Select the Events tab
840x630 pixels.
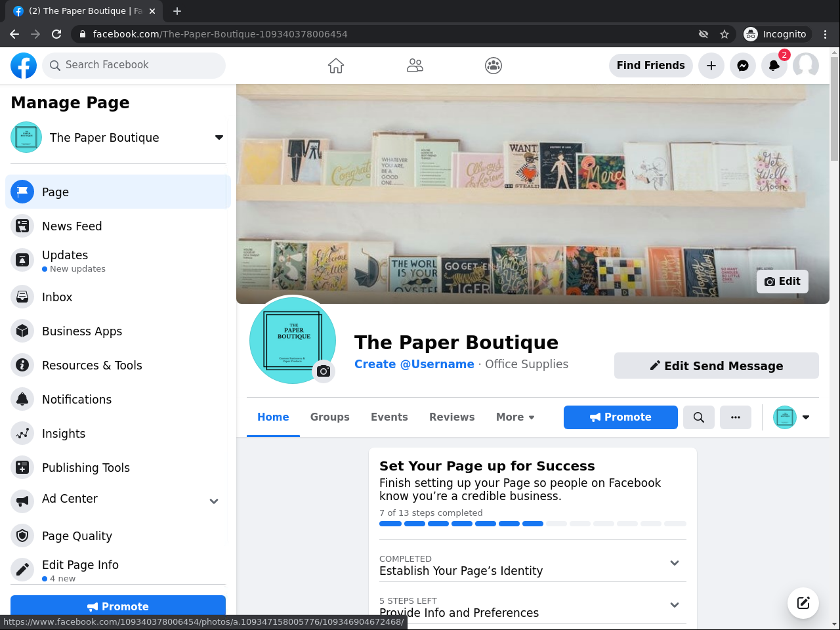coord(389,417)
